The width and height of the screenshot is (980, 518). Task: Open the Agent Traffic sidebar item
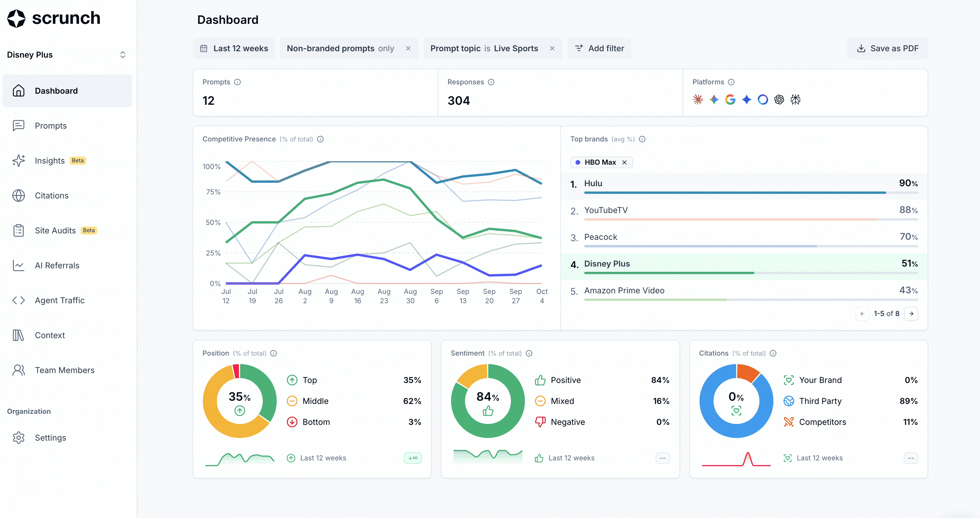tap(60, 300)
